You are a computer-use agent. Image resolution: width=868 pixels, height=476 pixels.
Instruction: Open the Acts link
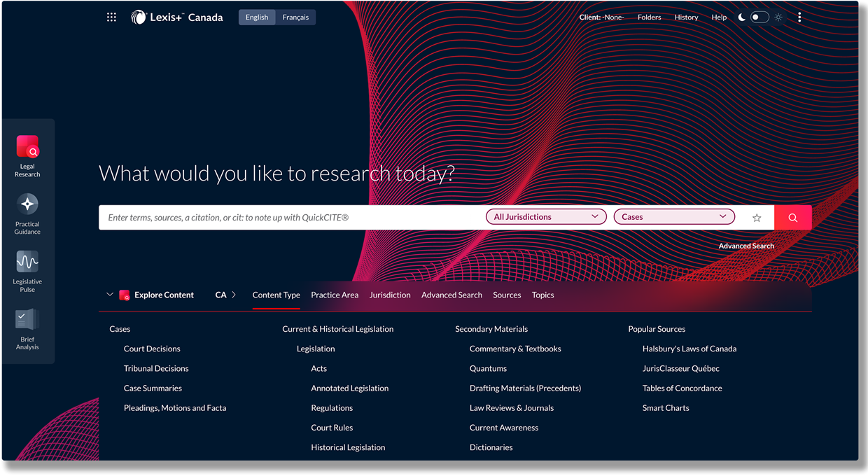tap(318, 368)
